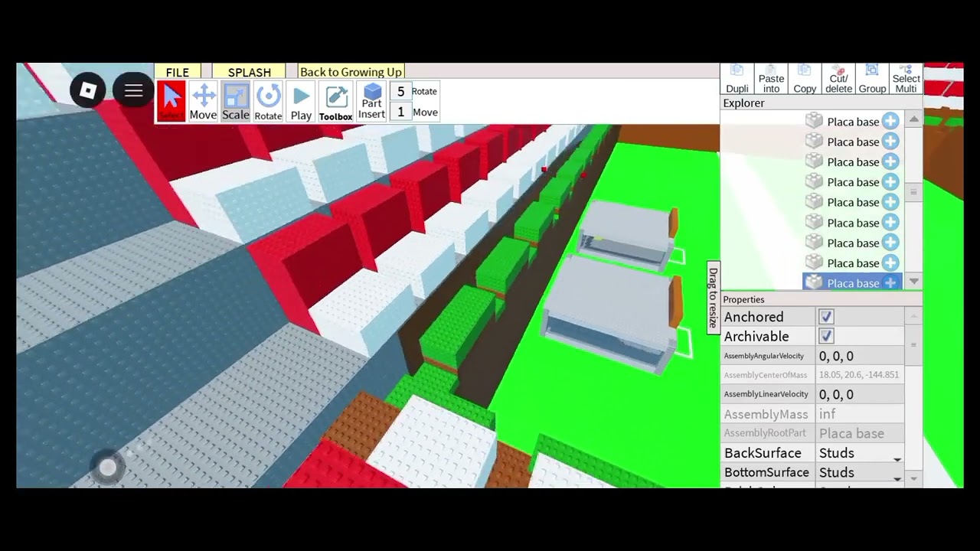
Task: Click Explorer scrollbar down arrow
Action: pos(913,282)
